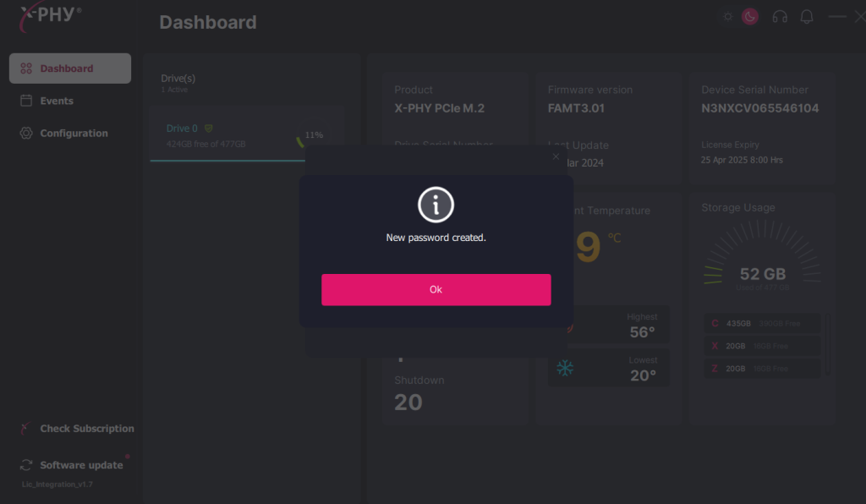Click the Software update refresh icon
This screenshot has width=866, height=504.
point(26,465)
